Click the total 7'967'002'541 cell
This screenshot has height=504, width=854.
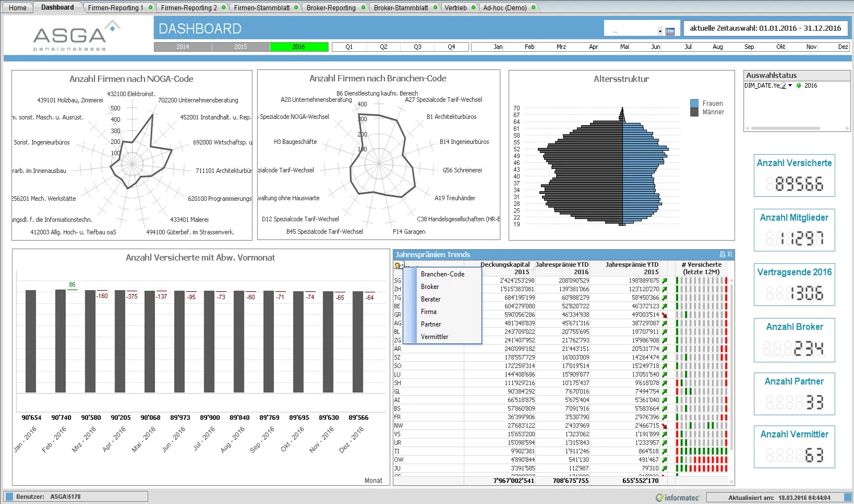coord(514,481)
